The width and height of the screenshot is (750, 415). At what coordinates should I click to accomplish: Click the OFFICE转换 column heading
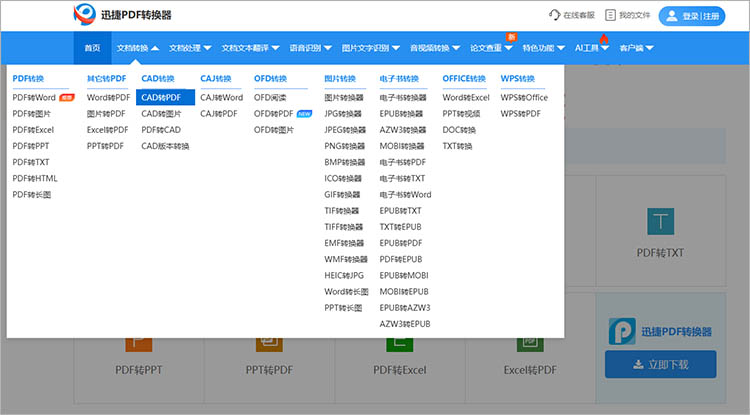click(464, 78)
